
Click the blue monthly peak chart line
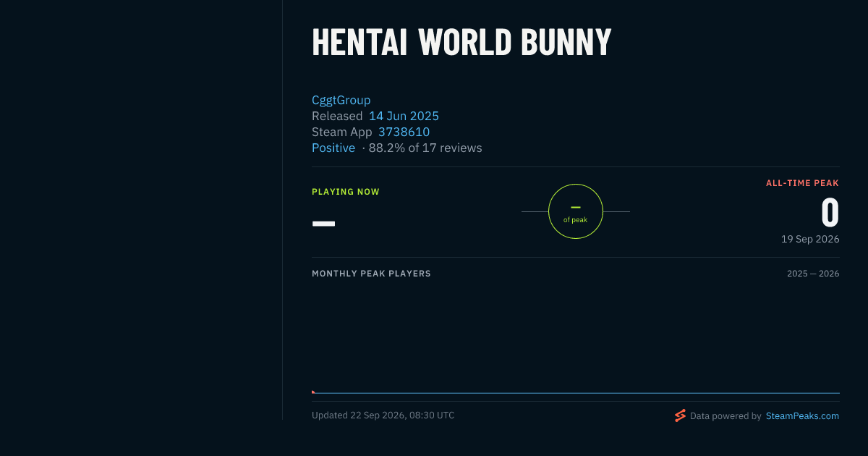point(576,393)
